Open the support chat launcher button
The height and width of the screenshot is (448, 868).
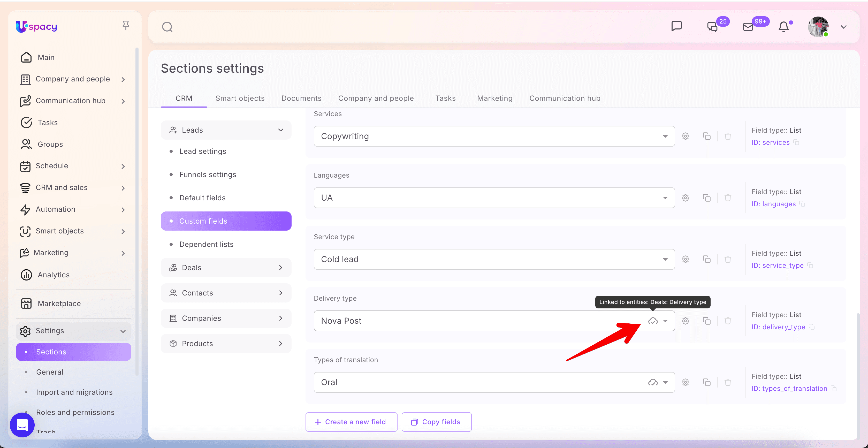22,425
